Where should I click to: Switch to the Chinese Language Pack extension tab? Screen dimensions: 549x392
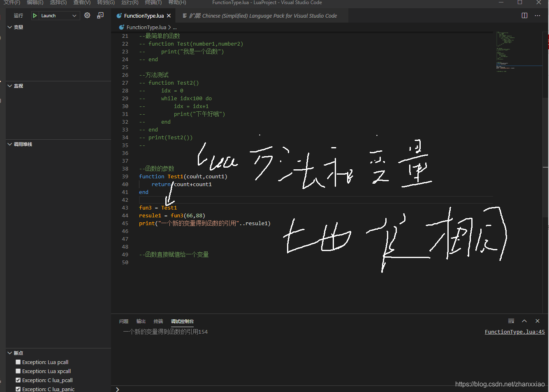tap(262, 16)
